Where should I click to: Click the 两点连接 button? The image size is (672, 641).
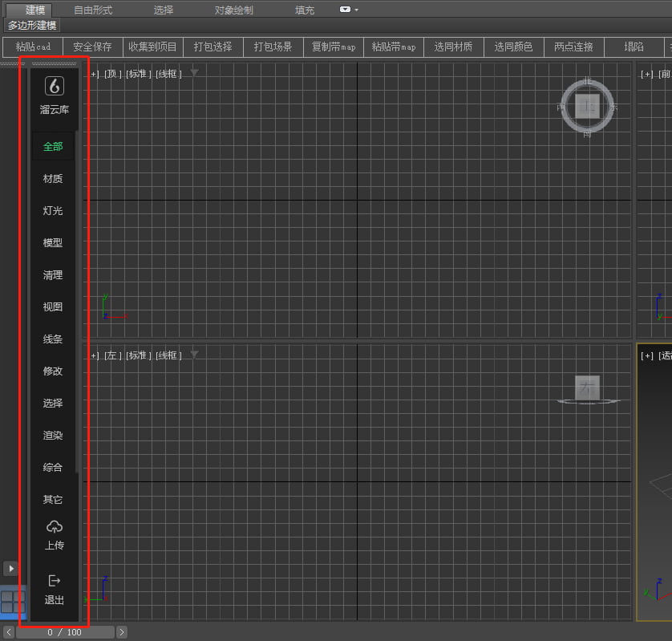point(574,47)
